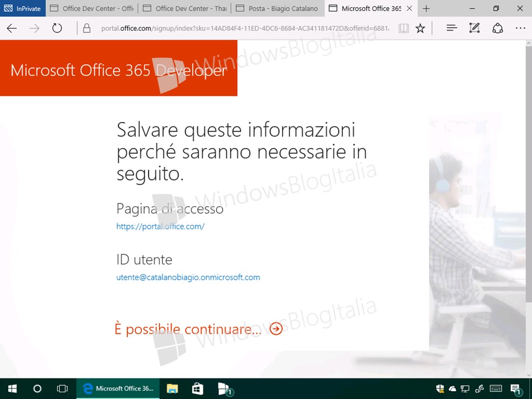This screenshot has height=399, width=532.
Task: Click the utente@catalanobiagio.onmicrosoft.com user ID
Action: click(x=188, y=277)
